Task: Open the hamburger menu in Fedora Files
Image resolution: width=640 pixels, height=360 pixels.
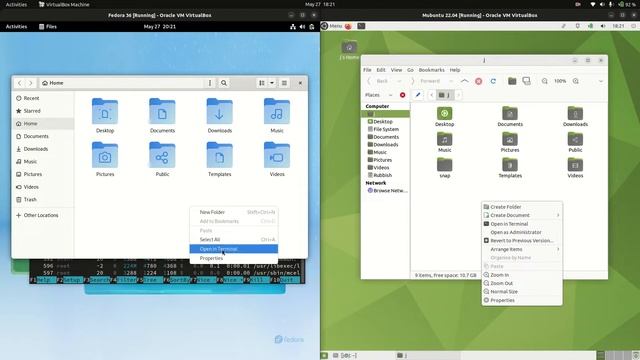Action: coord(284,83)
